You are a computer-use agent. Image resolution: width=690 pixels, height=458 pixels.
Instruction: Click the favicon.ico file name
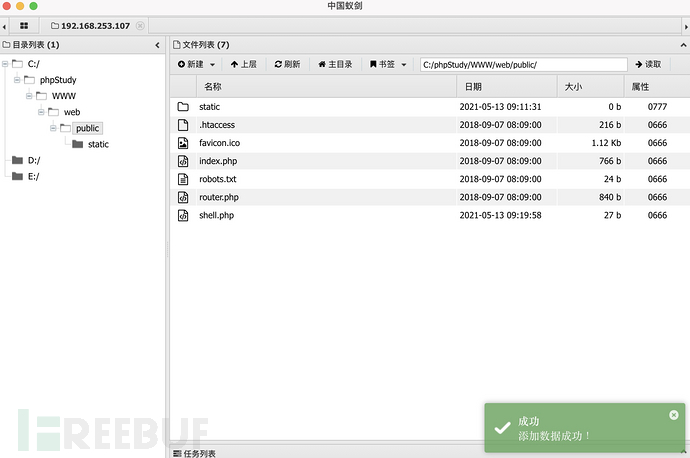pyautogui.click(x=220, y=143)
